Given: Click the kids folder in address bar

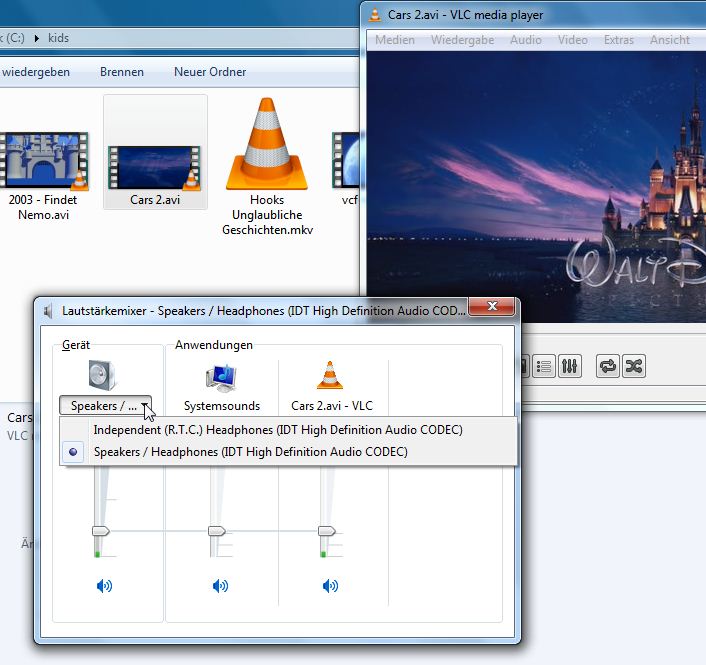Looking at the screenshot, I should pyautogui.click(x=59, y=38).
